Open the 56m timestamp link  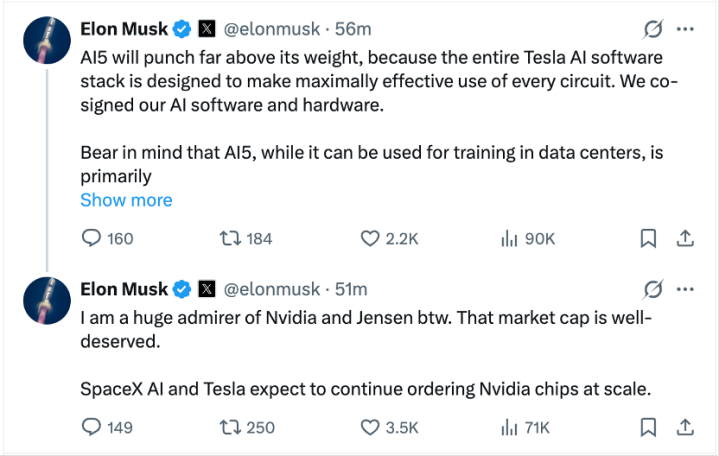351,29
